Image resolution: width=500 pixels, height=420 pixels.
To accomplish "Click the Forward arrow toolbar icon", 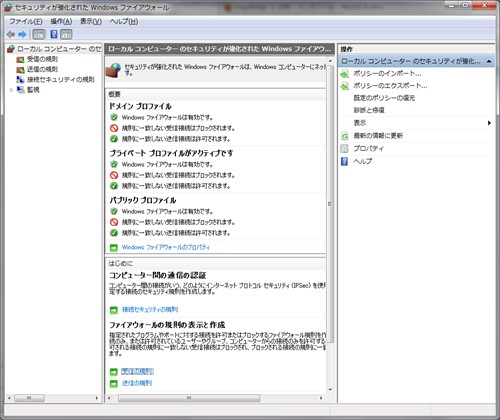I will point(22,34).
